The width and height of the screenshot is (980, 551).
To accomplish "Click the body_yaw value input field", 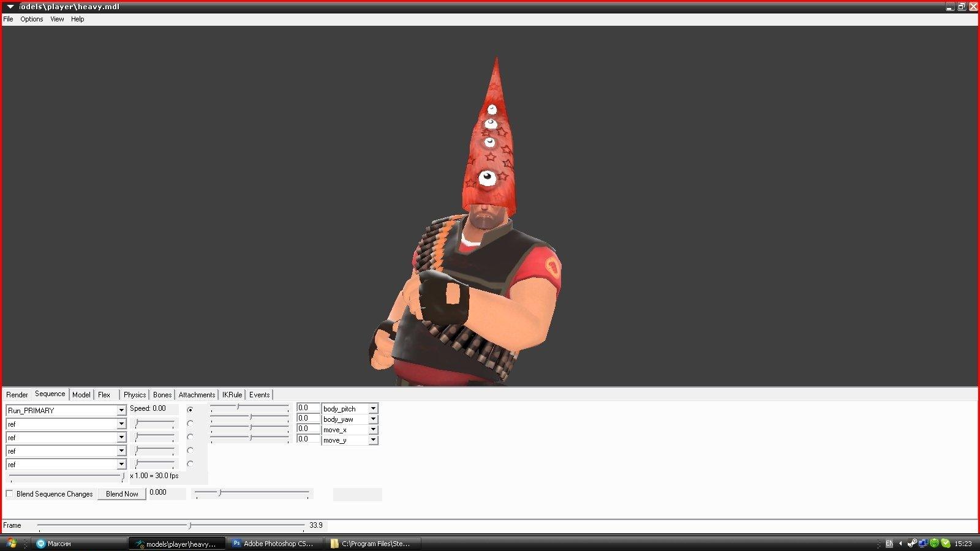I will (x=308, y=419).
